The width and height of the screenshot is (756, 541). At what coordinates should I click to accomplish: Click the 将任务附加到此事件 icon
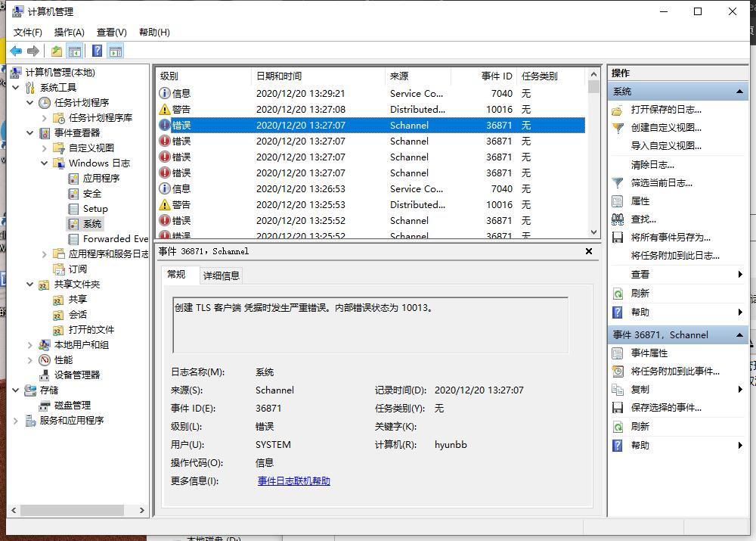[617, 371]
